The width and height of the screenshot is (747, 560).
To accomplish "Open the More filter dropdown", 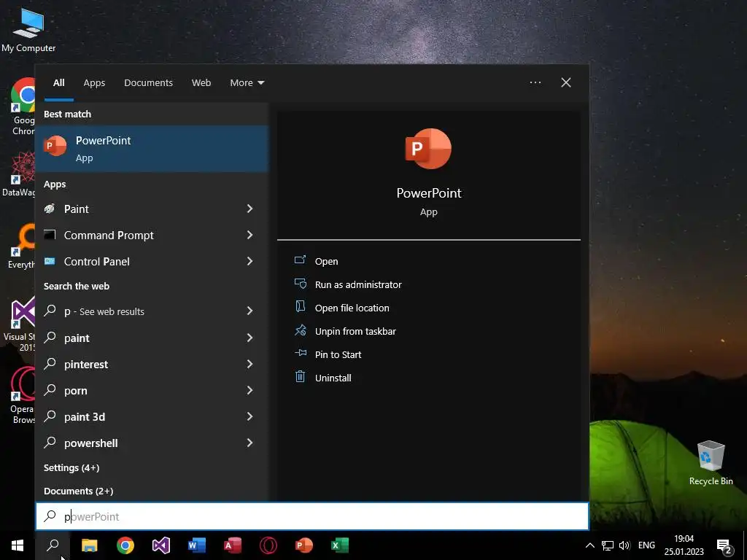I will point(247,83).
